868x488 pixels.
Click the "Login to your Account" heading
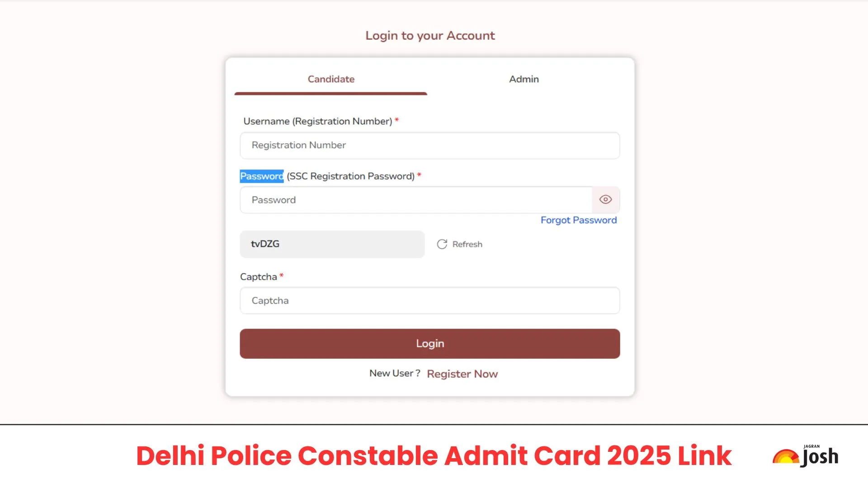[x=430, y=36]
